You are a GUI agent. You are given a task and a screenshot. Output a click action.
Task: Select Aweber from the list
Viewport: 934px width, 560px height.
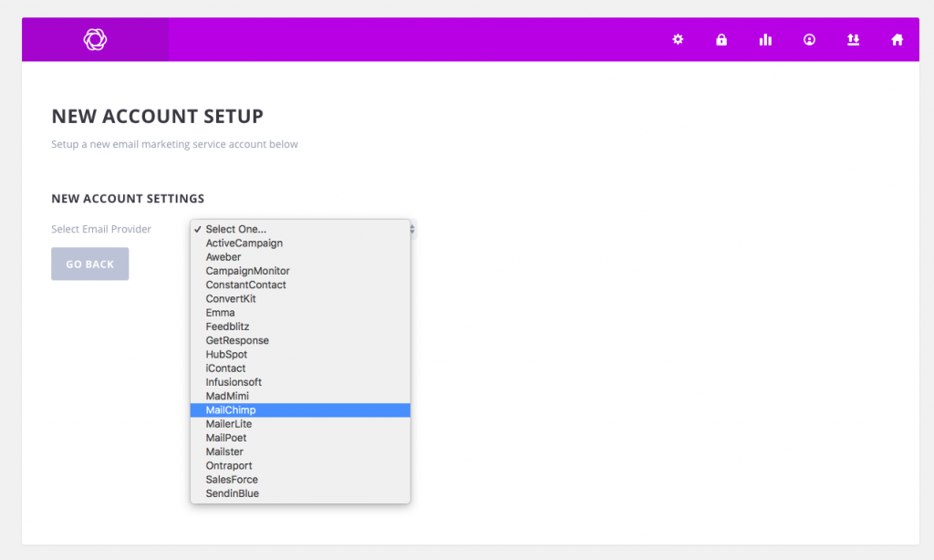tap(300, 257)
